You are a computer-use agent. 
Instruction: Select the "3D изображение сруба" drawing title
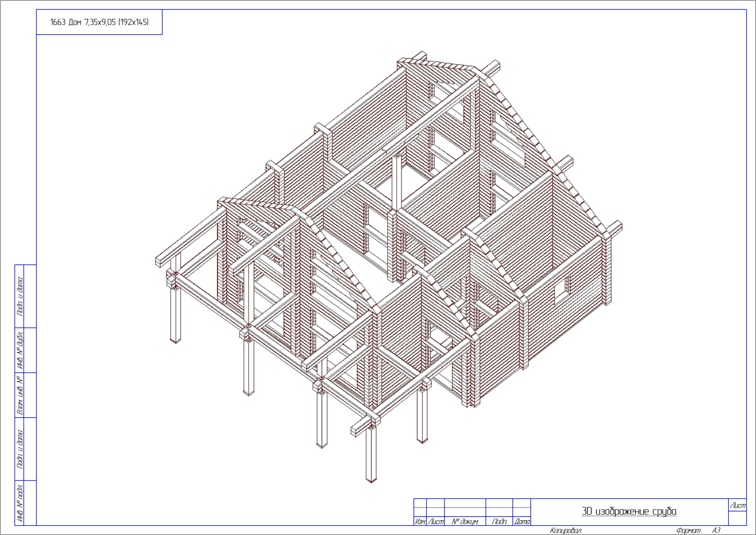point(629,511)
